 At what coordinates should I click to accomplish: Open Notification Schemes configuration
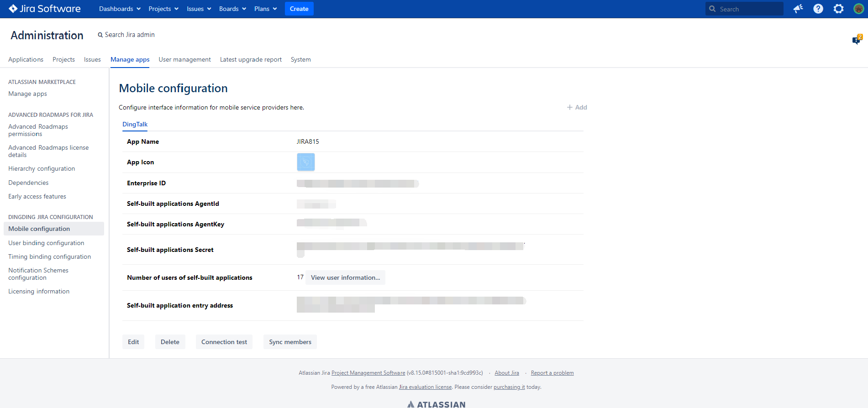coord(38,274)
